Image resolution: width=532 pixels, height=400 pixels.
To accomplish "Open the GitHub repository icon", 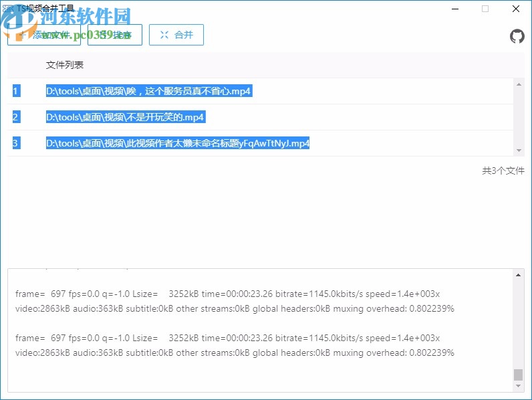I will coord(517,36).
